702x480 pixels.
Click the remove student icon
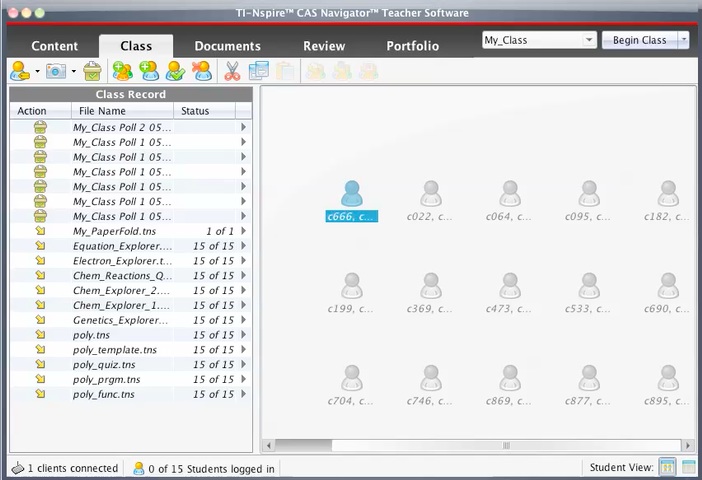202,72
